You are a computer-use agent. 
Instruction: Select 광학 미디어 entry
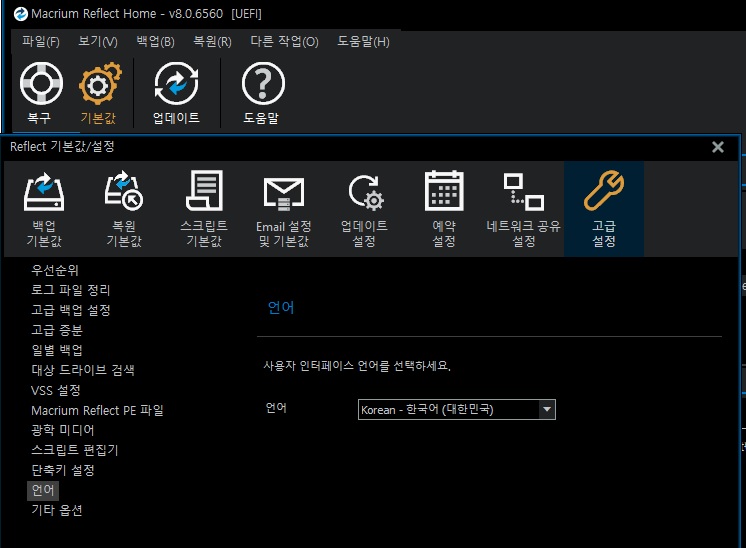62,431
